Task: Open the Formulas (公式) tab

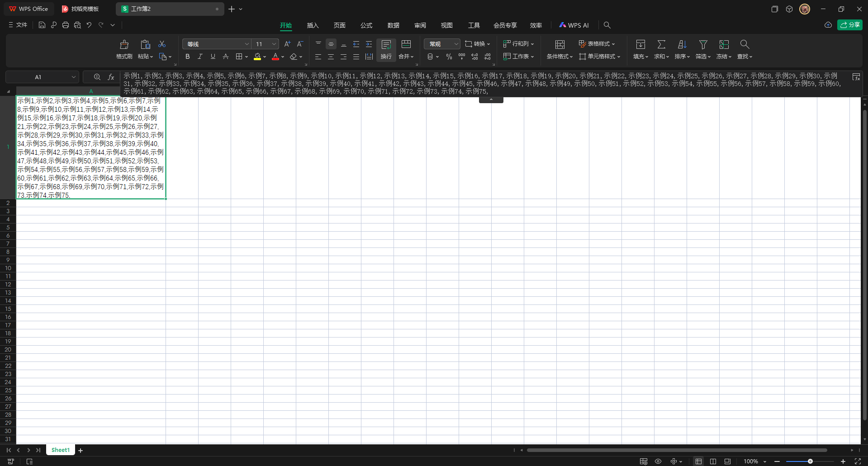Action: (x=366, y=25)
